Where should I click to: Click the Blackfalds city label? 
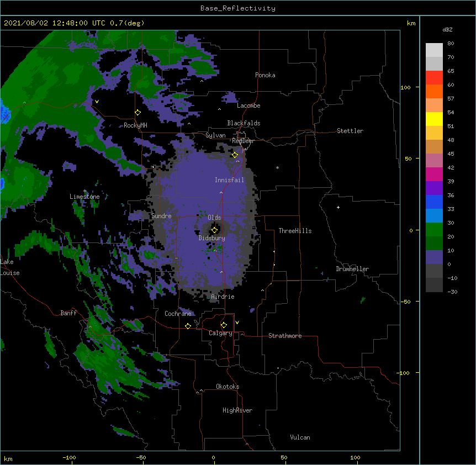244,123
